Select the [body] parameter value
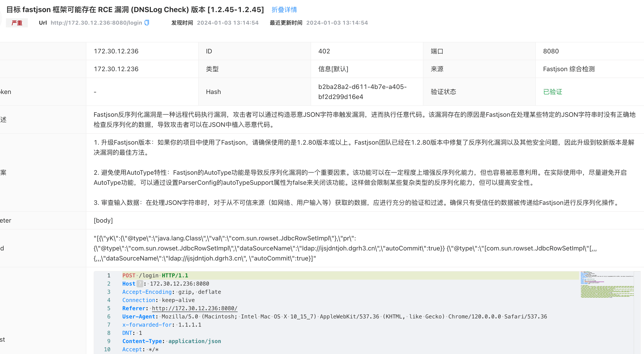The width and height of the screenshot is (644, 354). [103, 220]
